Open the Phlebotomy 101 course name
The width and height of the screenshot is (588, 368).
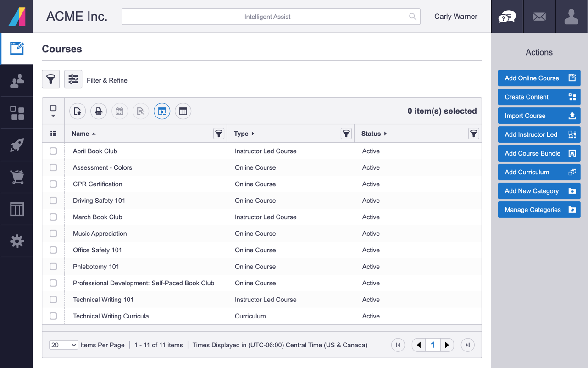pos(96,267)
